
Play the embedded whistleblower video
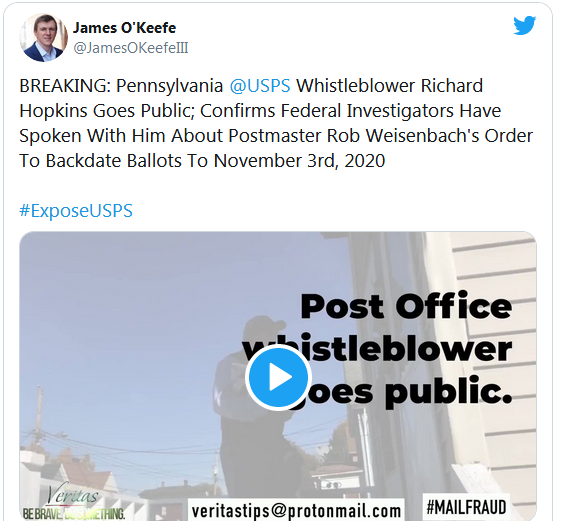278,377
